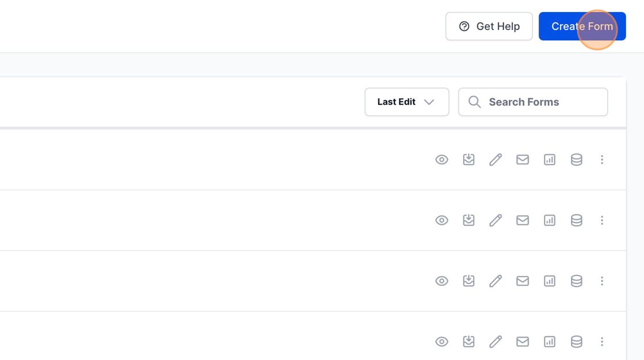Open the kebab menu on the third form

[602, 281]
